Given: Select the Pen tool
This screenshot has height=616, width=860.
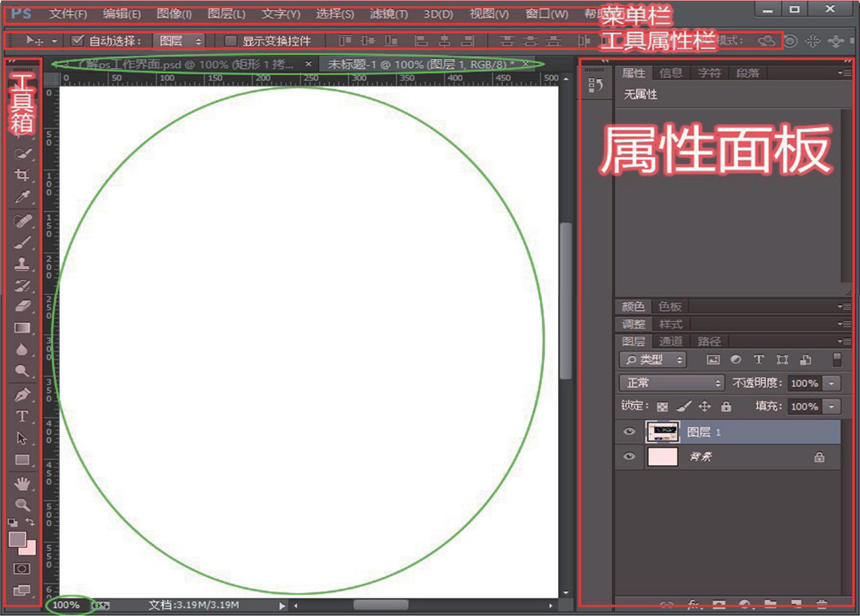Looking at the screenshot, I should [x=22, y=394].
